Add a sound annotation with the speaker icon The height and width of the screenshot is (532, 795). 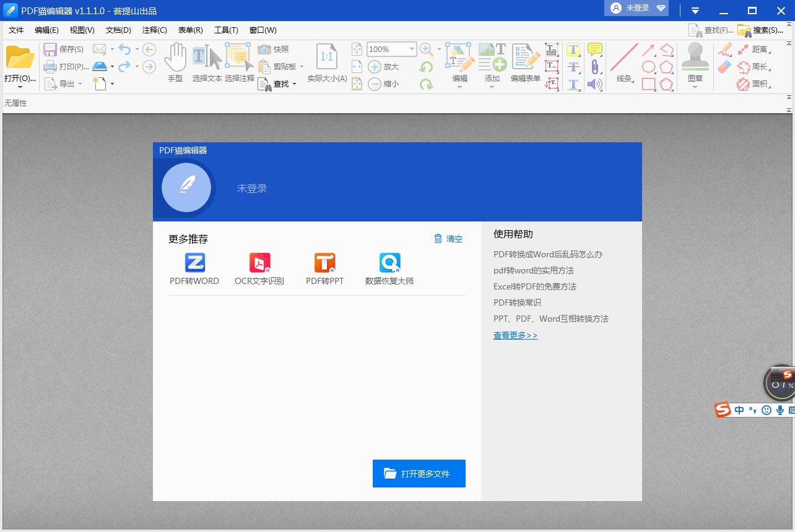click(x=594, y=84)
